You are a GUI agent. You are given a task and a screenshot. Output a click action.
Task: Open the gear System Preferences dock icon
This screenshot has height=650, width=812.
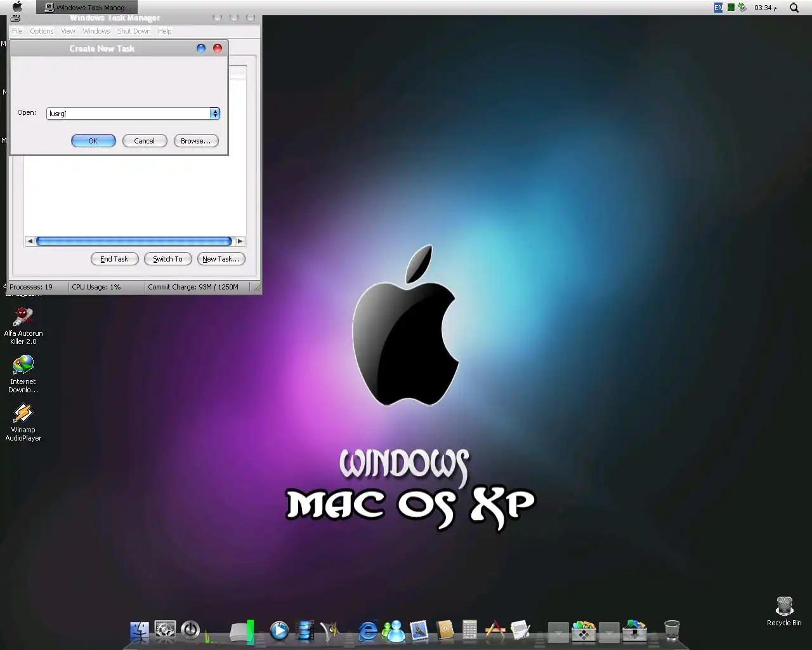[x=165, y=630]
